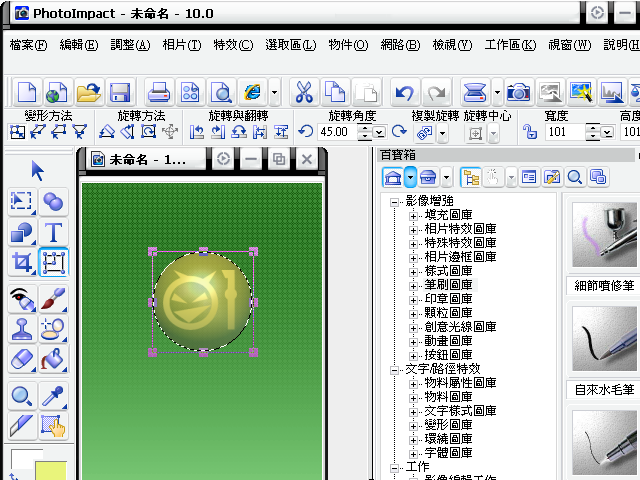Image resolution: width=640 pixels, height=480 pixels.
Task: Select the Crop tool
Action: tap(22, 262)
